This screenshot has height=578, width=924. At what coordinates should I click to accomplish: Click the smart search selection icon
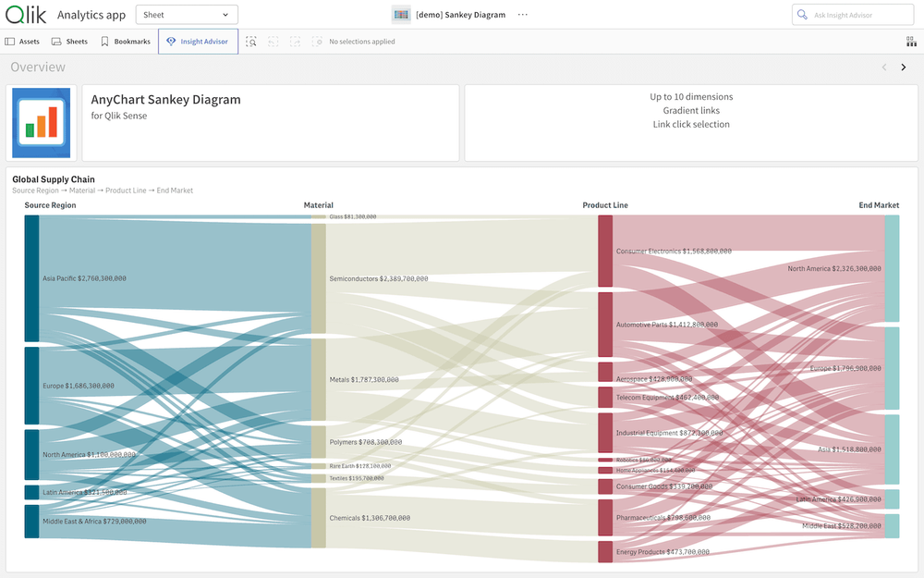pyautogui.click(x=251, y=42)
